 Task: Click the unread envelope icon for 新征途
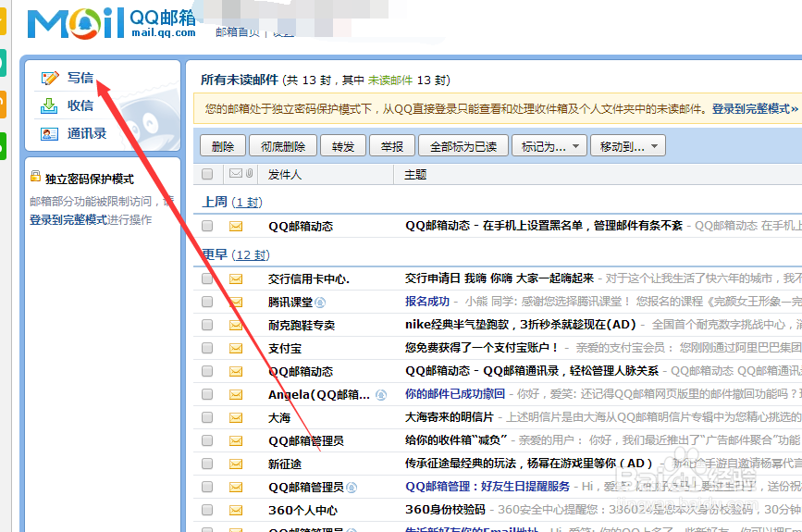(x=236, y=464)
